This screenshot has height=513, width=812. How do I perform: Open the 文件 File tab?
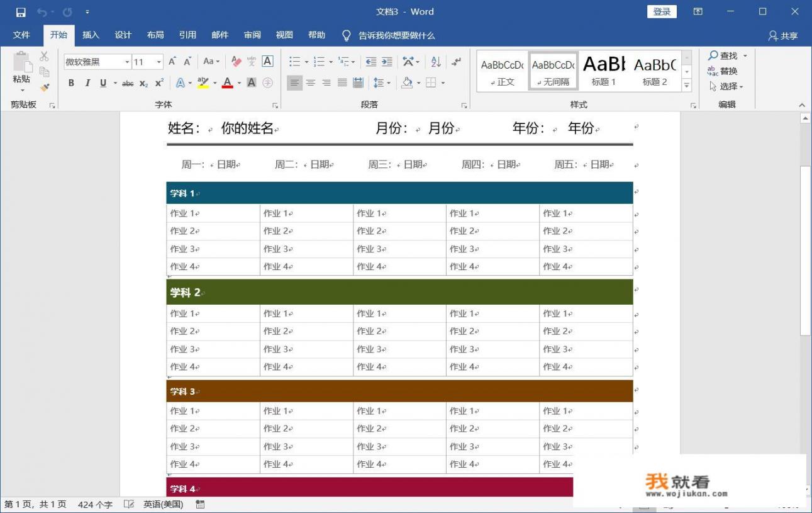[21, 35]
